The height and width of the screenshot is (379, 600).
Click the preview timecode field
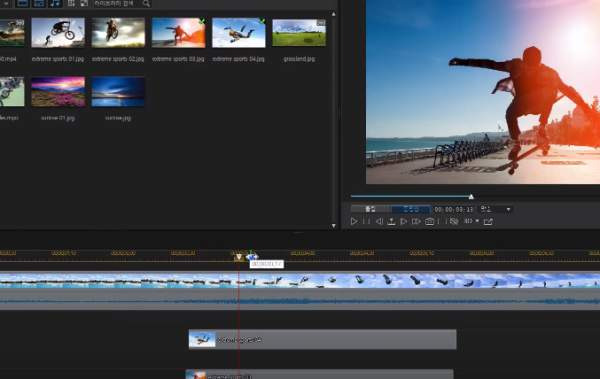pyautogui.click(x=453, y=209)
